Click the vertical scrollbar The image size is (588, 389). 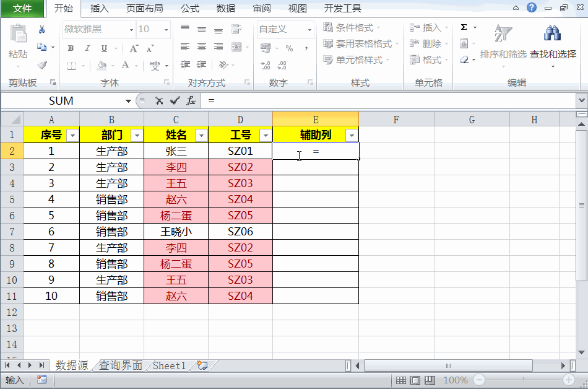pos(582,206)
